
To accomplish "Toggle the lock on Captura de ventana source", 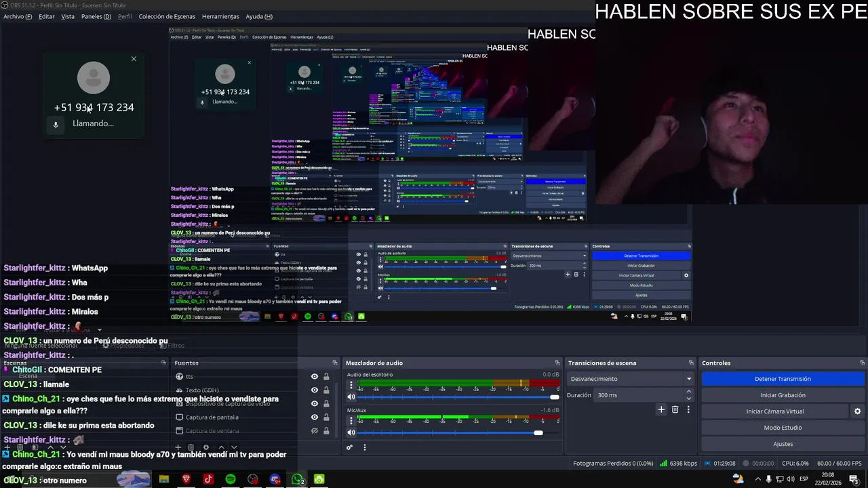I will click(x=326, y=431).
